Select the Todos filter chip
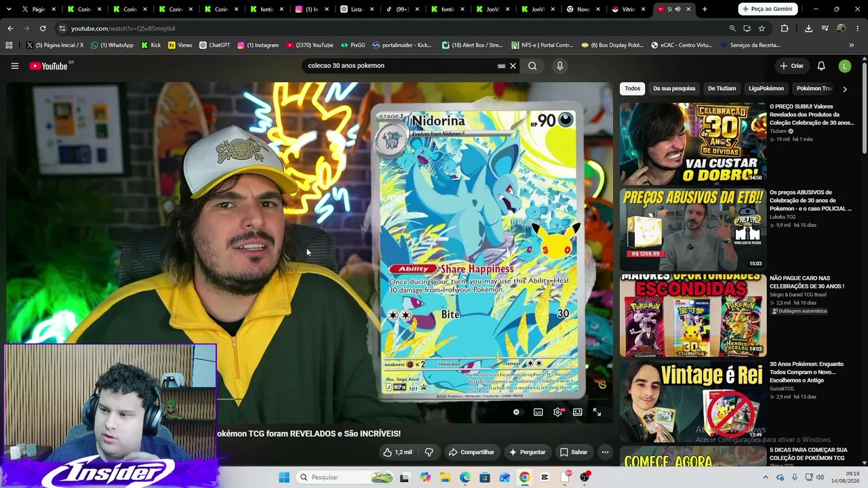 pos(632,89)
